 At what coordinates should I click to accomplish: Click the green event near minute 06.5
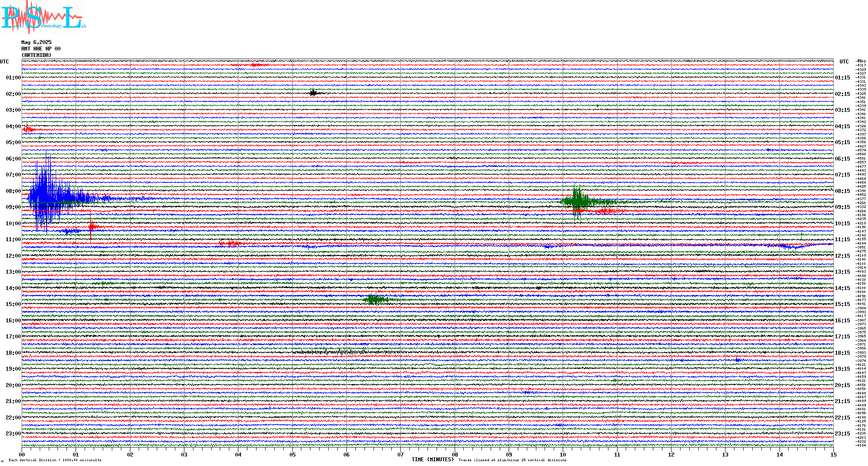[375, 299]
